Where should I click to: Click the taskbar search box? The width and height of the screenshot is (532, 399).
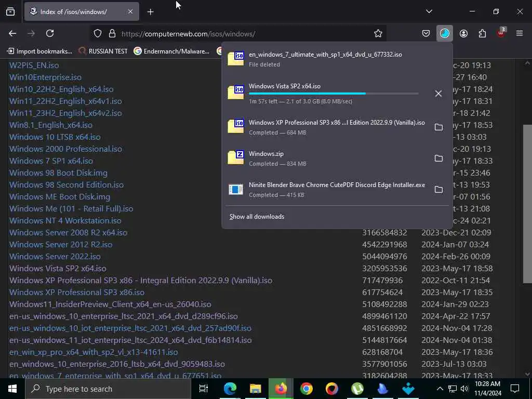pyautogui.click(x=108, y=389)
